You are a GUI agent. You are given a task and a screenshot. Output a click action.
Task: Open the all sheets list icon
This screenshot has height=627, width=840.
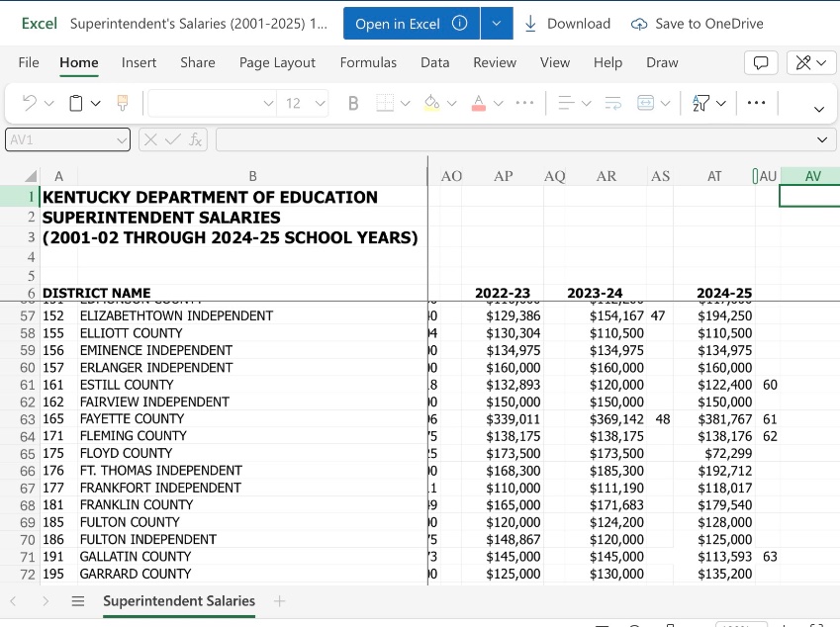tap(78, 601)
